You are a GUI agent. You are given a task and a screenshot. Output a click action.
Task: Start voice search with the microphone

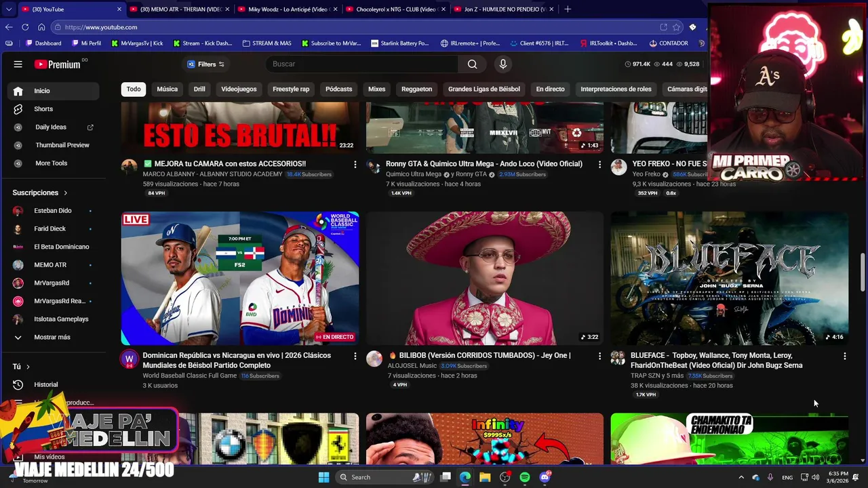point(502,64)
